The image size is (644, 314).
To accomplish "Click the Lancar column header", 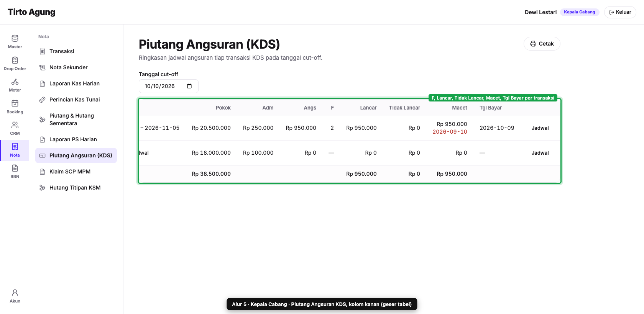I will (368, 108).
